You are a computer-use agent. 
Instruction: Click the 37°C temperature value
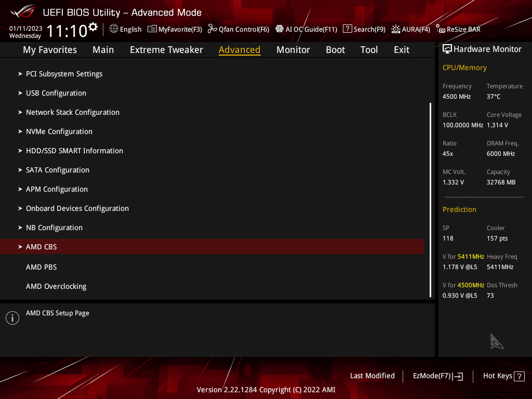494,97
